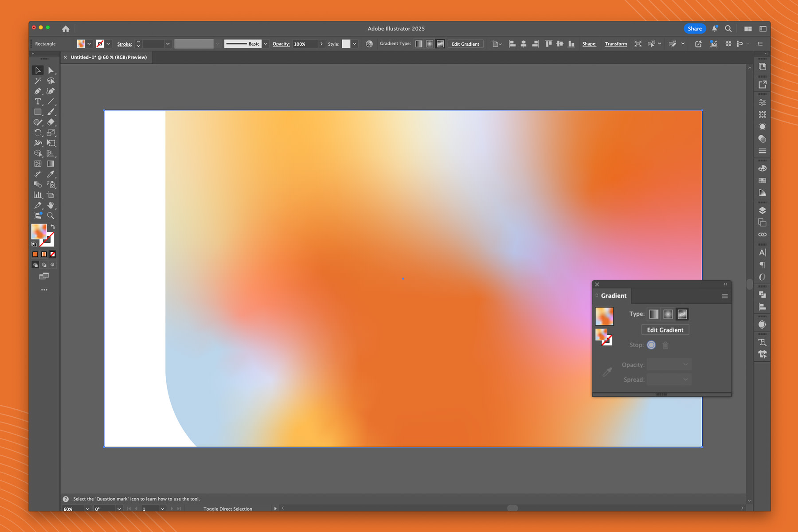The height and width of the screenshot is (532, 798).
Task: Open the Transform panel link
Action: 616,43
